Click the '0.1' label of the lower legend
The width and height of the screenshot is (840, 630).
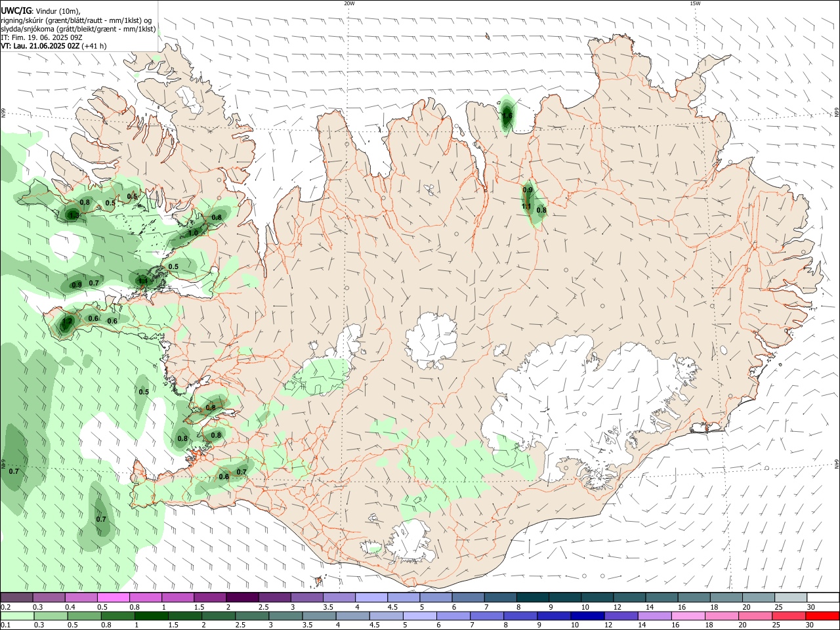click(5, 625)
